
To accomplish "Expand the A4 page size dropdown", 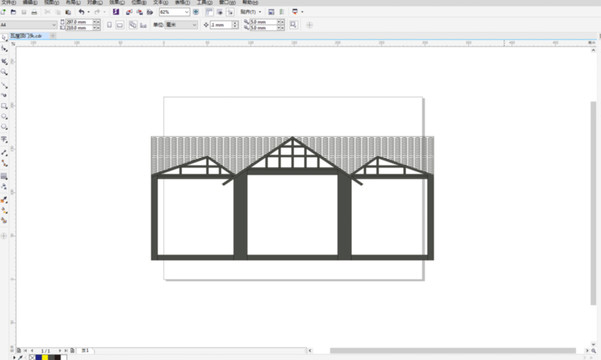I will (x=54, y=25).
